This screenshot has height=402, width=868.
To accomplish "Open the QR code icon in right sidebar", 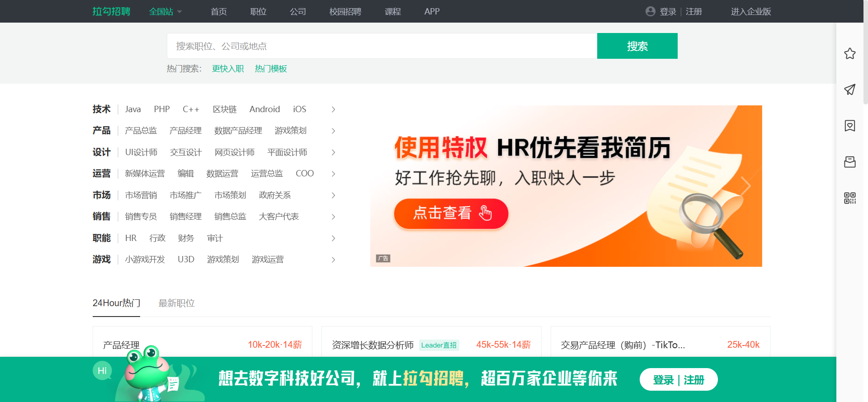I will pos(849,198).
